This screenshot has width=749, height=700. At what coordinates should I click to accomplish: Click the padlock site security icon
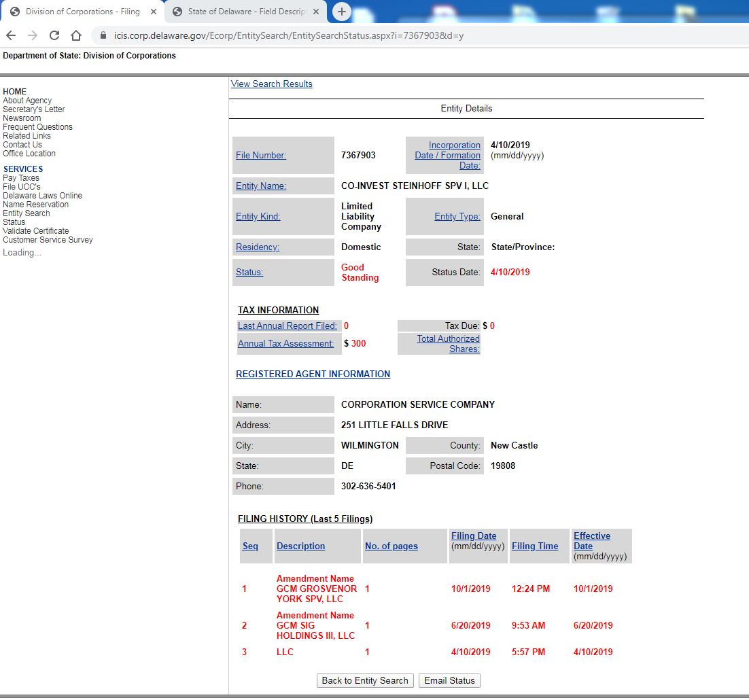tap(103, 35)
